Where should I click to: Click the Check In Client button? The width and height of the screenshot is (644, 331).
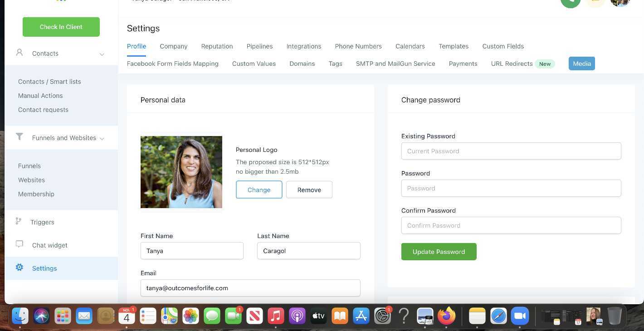pos(61,27)
